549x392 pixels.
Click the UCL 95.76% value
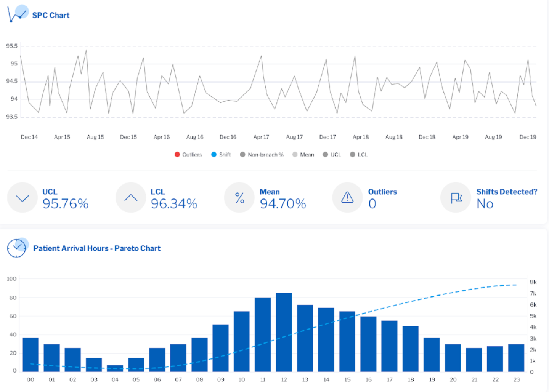[66, 204]
